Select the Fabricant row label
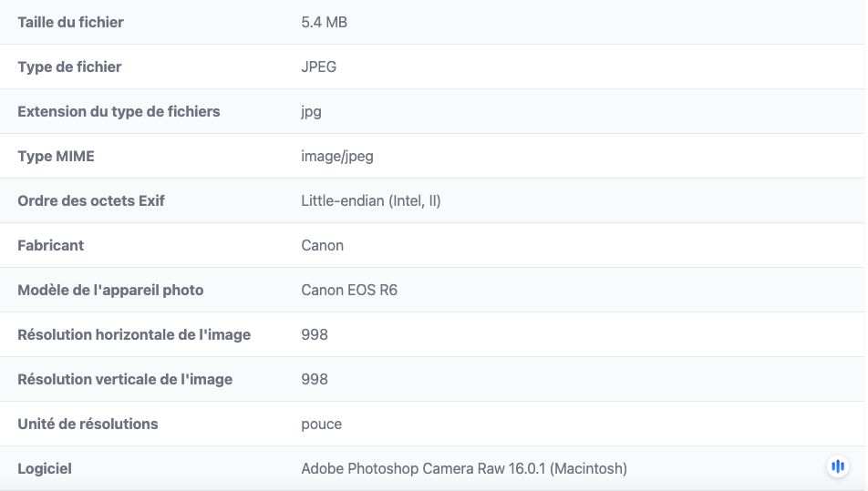868x491 pixels. (50, 246)
